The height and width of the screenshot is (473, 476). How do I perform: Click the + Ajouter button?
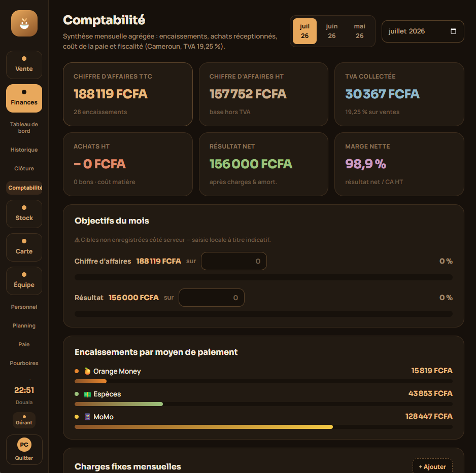point(432,466)
